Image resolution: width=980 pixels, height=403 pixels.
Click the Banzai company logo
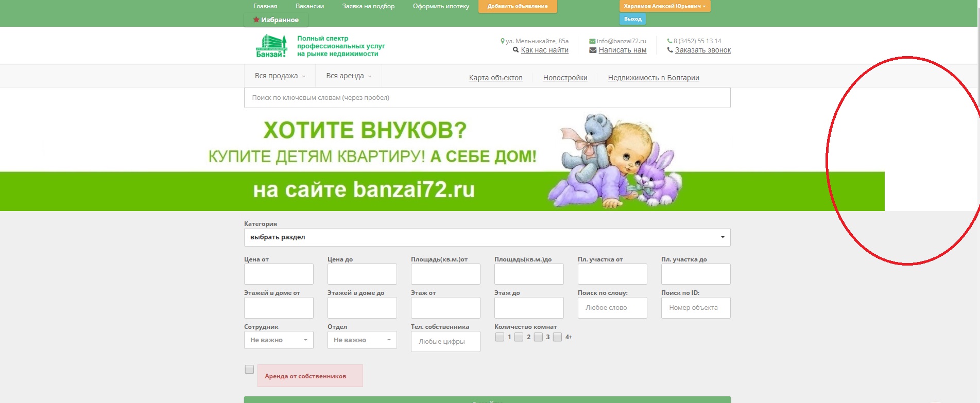point(271,46)
